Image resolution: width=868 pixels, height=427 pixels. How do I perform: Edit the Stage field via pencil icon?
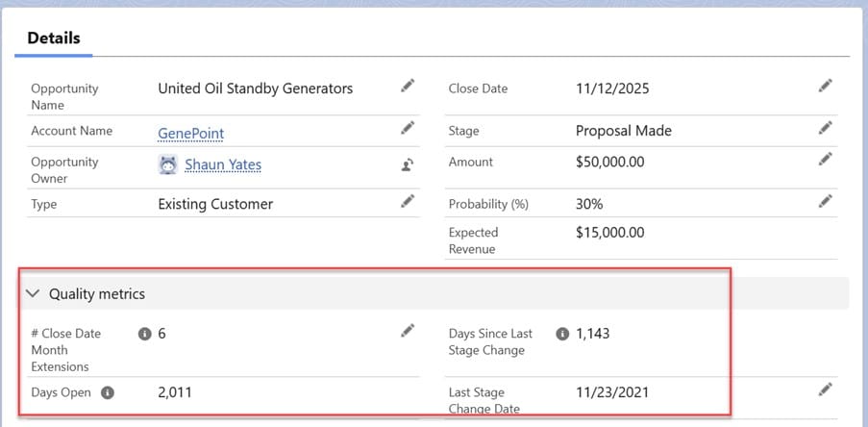pyautogui.click(x=825, y=128)
